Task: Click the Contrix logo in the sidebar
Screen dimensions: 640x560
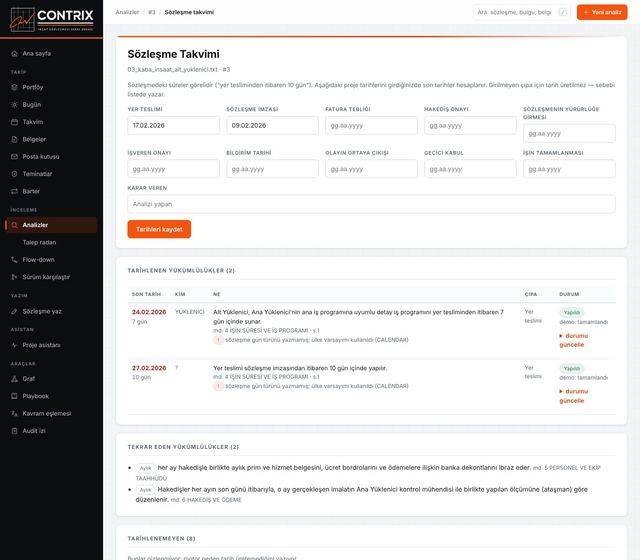Action: (52, 19)
